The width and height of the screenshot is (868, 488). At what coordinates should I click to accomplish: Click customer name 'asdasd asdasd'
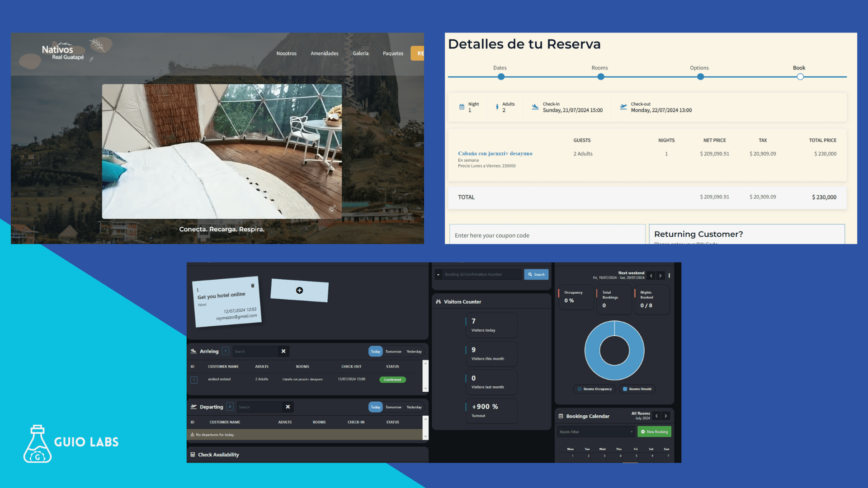(219, 380)
